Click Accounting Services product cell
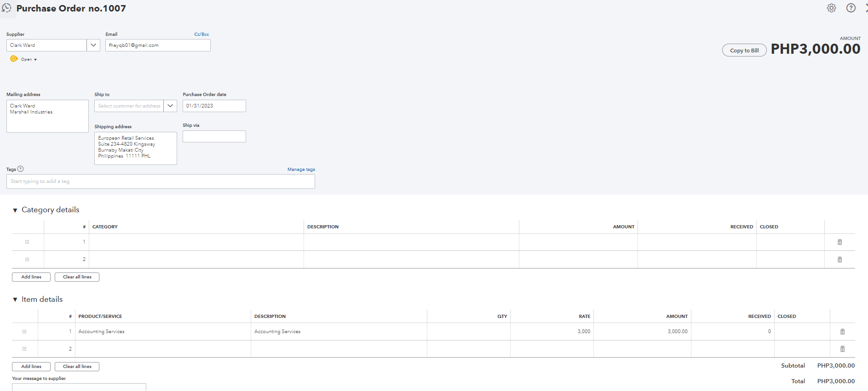This screenshot has height=391, width=868. click(163, 332)
